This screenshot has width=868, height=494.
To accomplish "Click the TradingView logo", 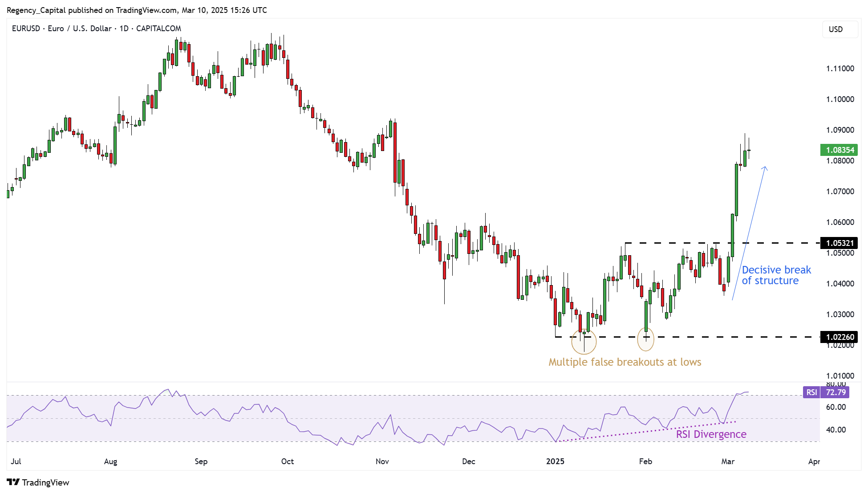I will pos(38,482).
